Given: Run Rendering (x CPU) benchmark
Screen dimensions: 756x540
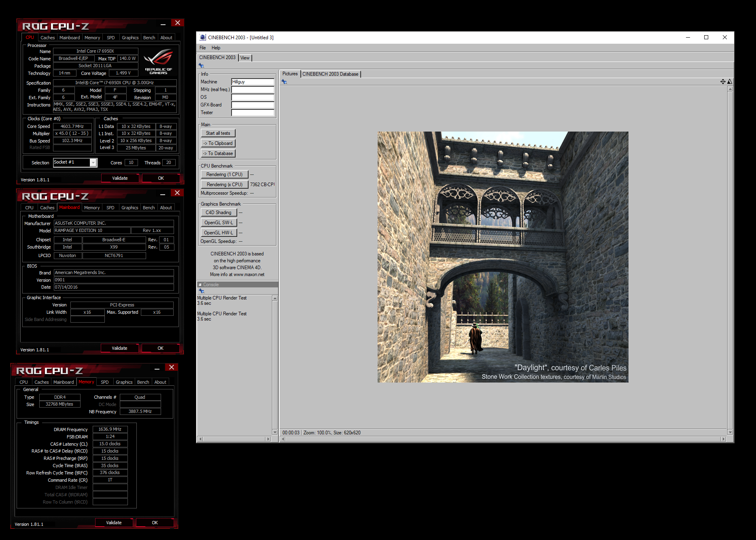Looking at the screenshot, I should (224, 185).
